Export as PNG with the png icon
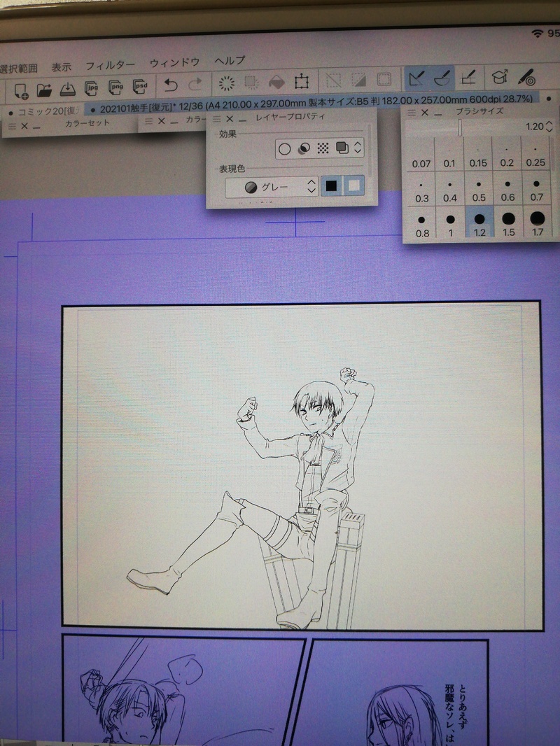The height and width of the screenshot is (746, 560). [x=115, y=87]
